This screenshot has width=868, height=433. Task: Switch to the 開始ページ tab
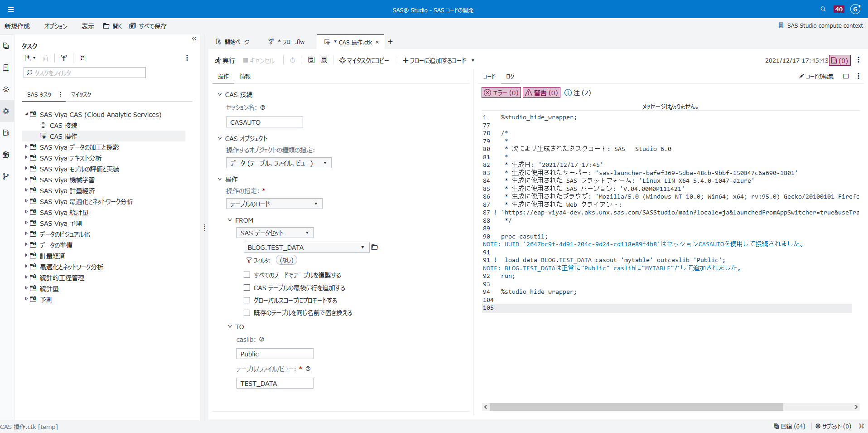[232, 42]
